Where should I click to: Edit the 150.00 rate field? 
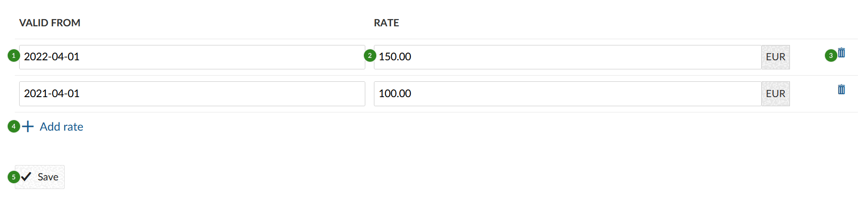click(x=567, y=57)
